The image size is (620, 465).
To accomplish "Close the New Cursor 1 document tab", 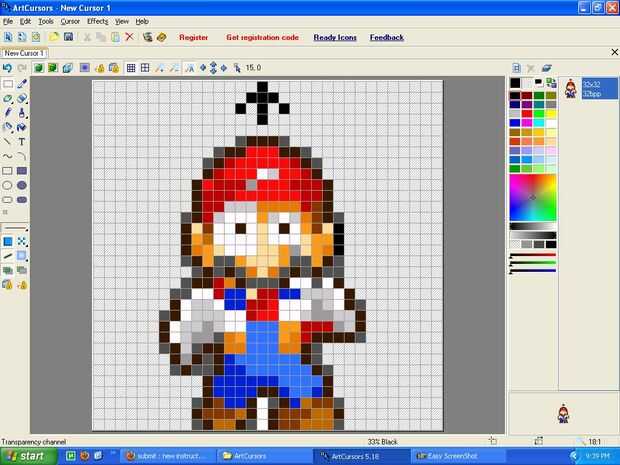I will click(614, 52).
